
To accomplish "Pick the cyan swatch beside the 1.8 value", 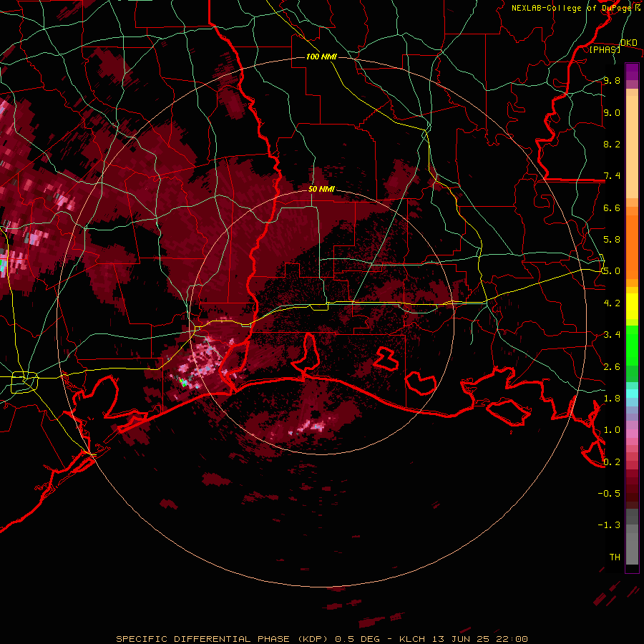I will [632, 394].
